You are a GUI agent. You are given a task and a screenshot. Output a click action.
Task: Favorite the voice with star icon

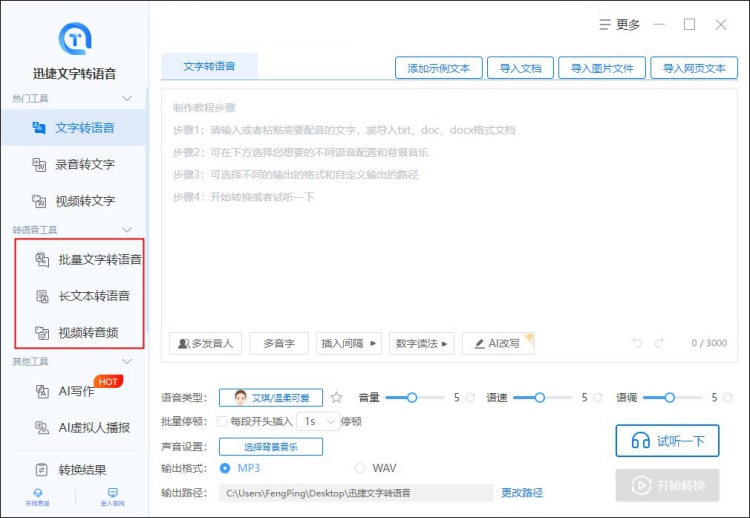click(x=336, y=397)
